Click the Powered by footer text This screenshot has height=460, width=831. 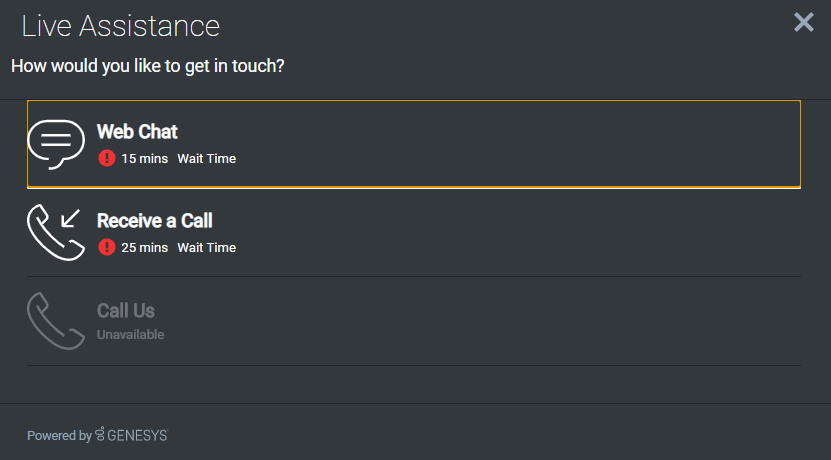[x=59, y=436]
